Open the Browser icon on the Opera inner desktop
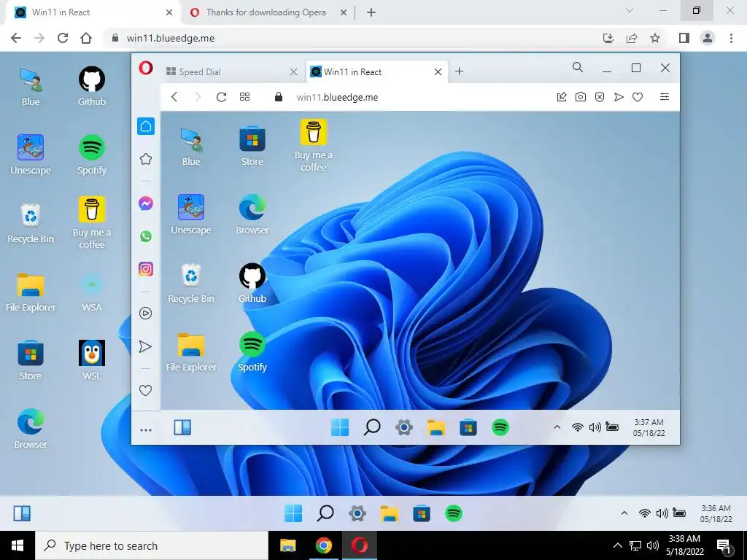The height and width of the screenshot is (560, 747). click(252, 214)
